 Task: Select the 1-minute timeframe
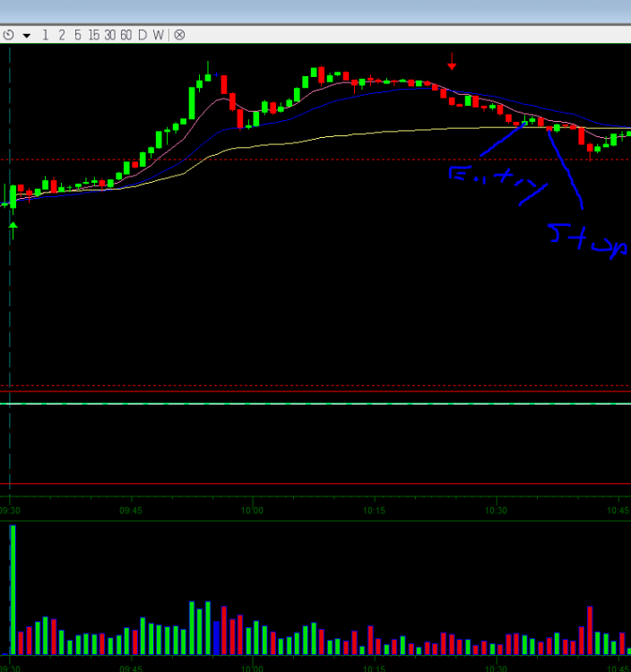click(46, 35)
